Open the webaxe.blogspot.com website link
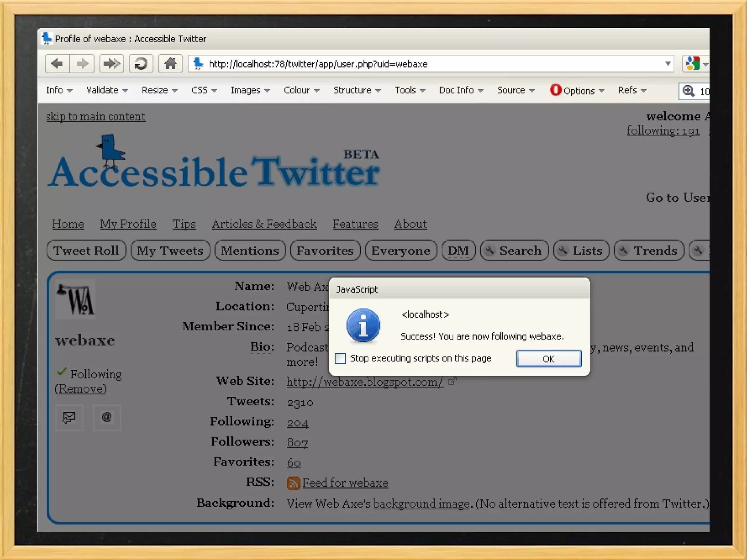 click(x=365, y=381)
